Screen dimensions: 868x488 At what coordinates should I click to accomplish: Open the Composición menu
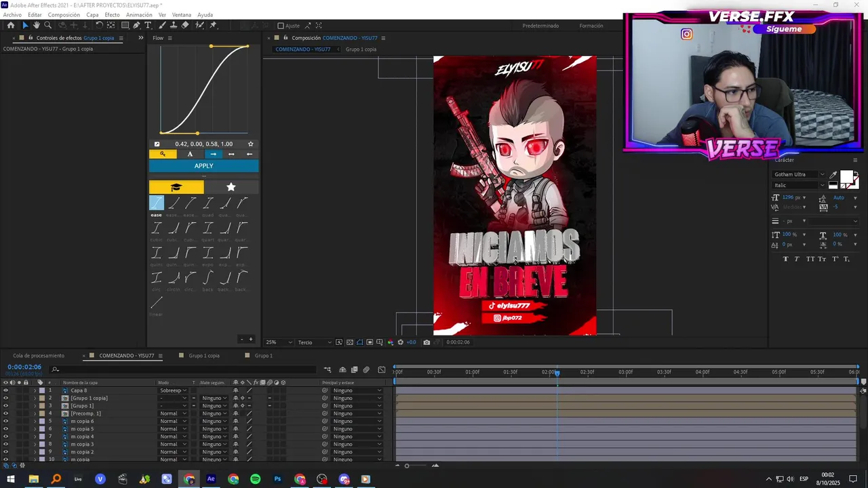coord(64,15)
